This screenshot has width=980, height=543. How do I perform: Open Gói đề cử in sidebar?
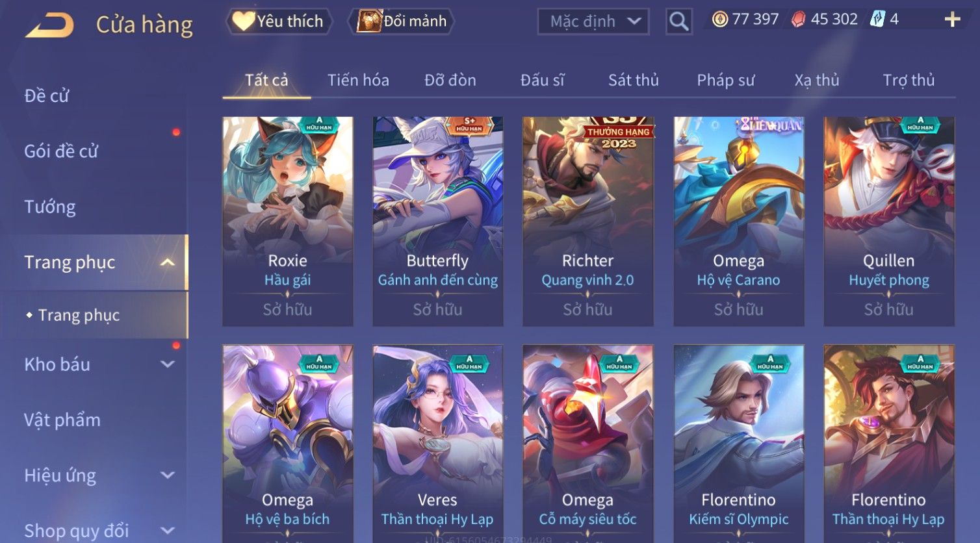pos(61,151)
